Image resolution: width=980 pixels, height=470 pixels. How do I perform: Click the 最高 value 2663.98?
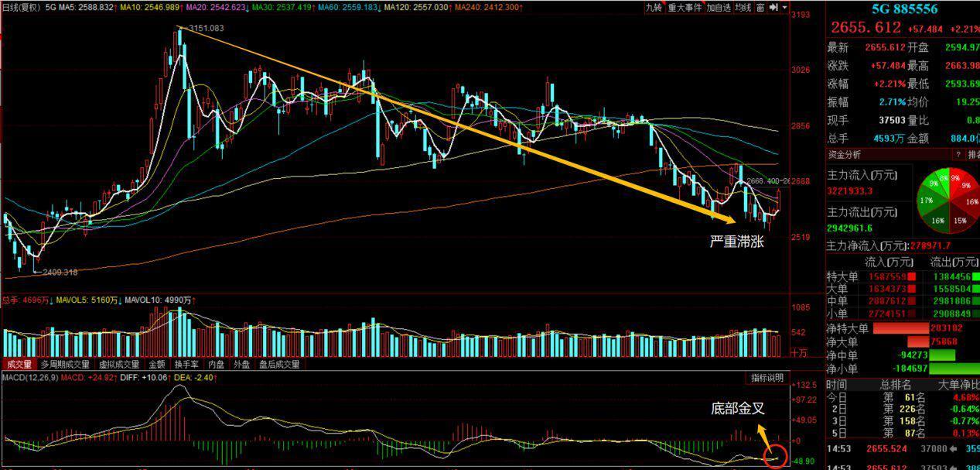pos(962,66)
